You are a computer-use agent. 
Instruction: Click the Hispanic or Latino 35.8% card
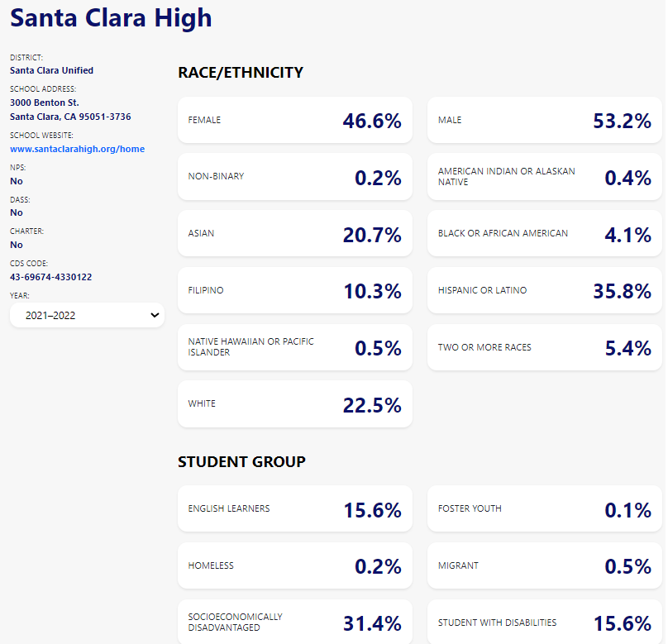coord(544,291)
